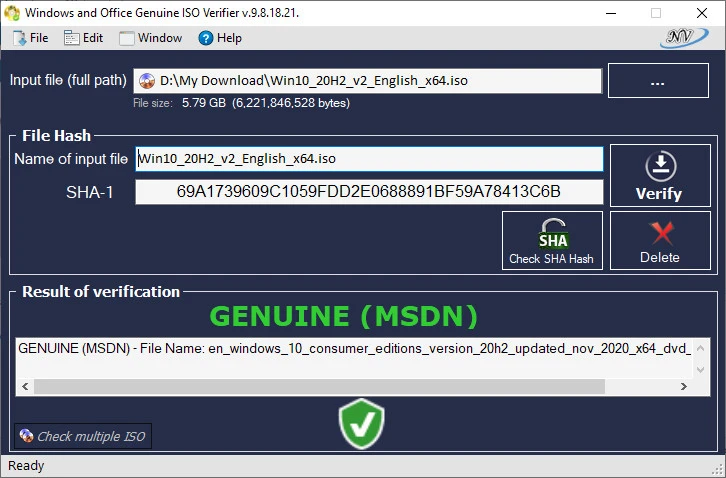Click the application icon in title bar
This screenshot has width=726, height=478.
pos(12,13)
